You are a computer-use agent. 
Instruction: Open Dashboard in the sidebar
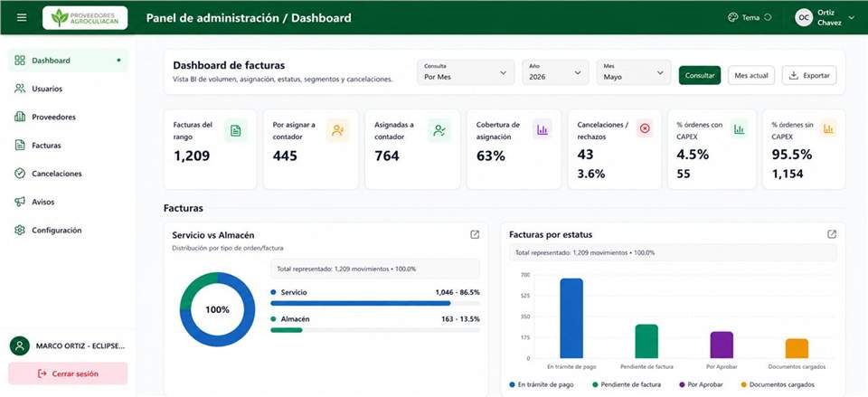(x=68, y=61)
